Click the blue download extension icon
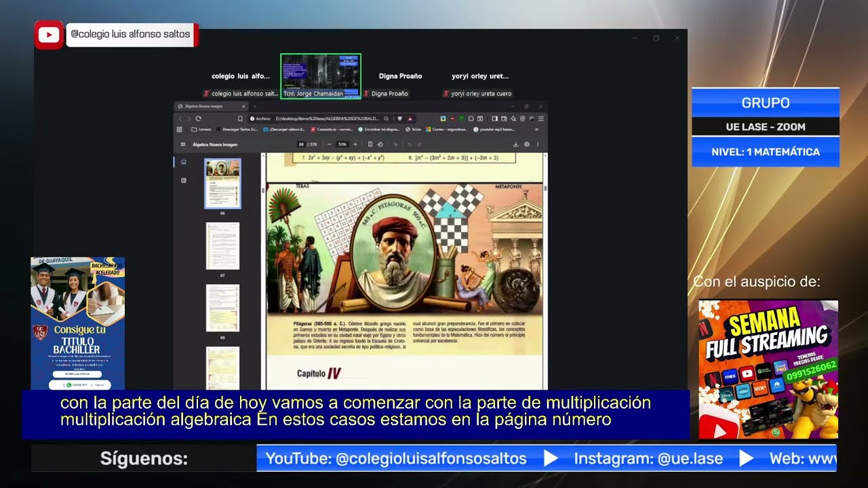 click(x=443, y=119)
